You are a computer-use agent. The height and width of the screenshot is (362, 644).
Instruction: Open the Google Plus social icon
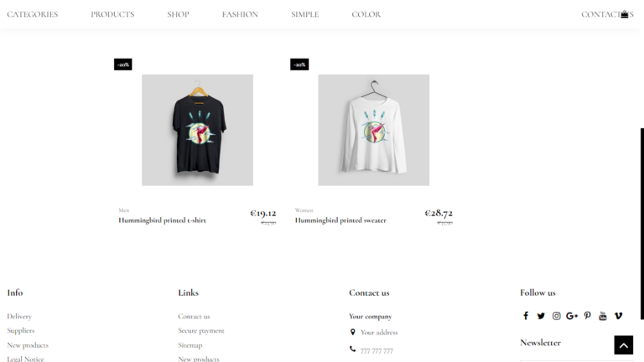pyautogui.click(x=572, y=316)
